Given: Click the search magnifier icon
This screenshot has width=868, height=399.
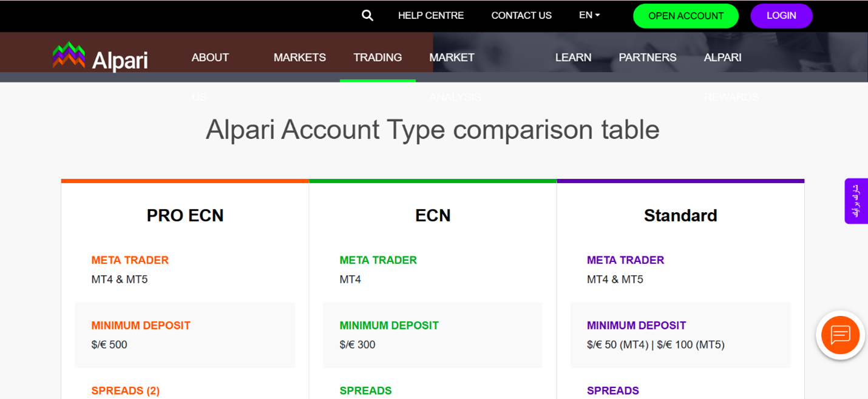Looking at the screenshot, I should (x=367, y=16).
